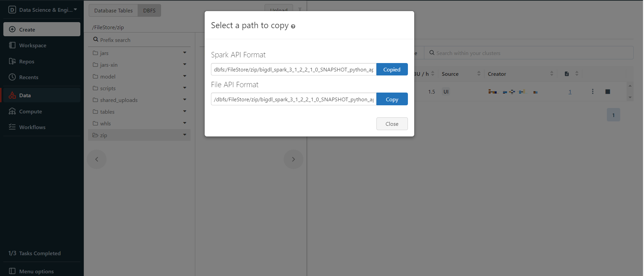644x276 pixels.
Task: Click the Spark API Format path field
Action: pos(293,69)
